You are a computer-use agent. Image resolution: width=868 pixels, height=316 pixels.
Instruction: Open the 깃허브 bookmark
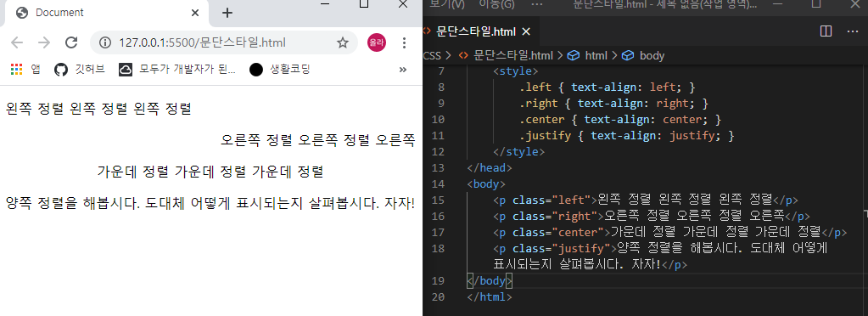coord(80,70)
